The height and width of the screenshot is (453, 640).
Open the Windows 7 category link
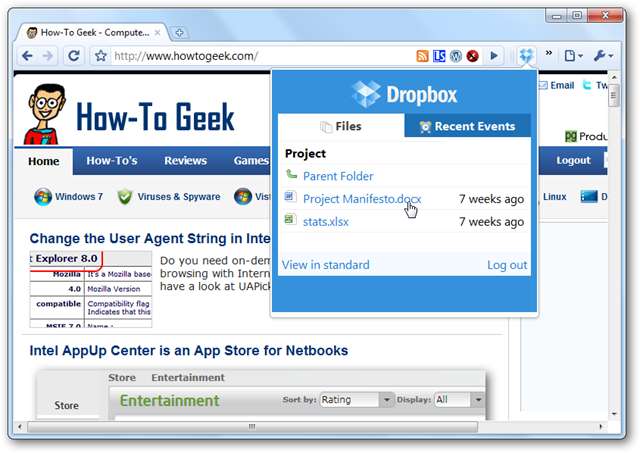79,197
